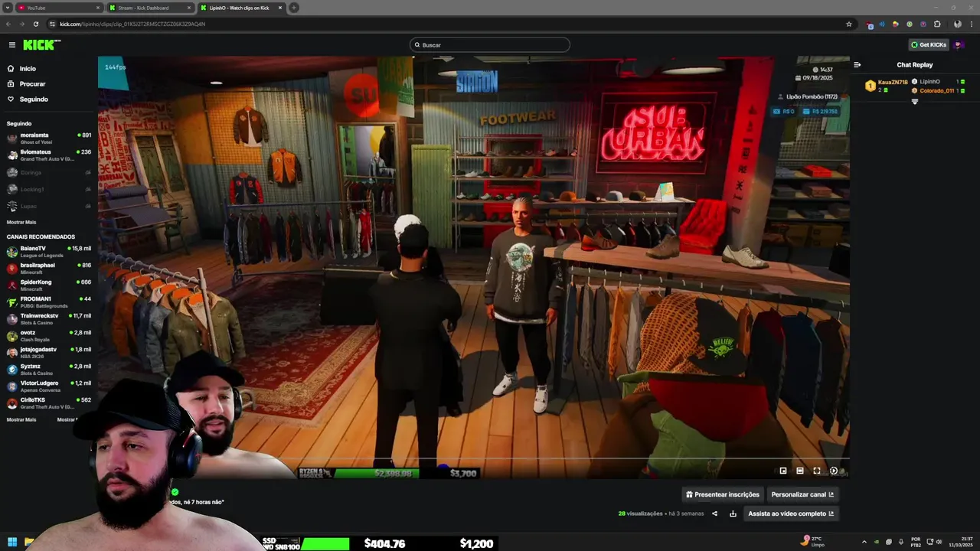Open BaianoTV recommended channel
Viewport: 980px width, 551px height.
[49, 251]
